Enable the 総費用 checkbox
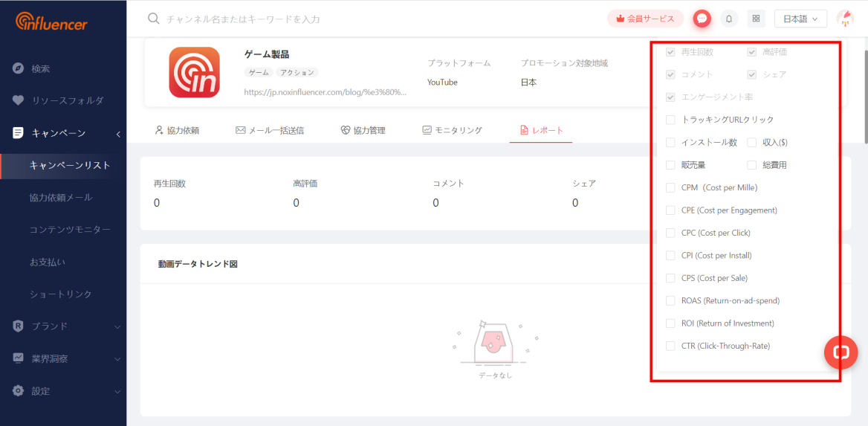 752,165
